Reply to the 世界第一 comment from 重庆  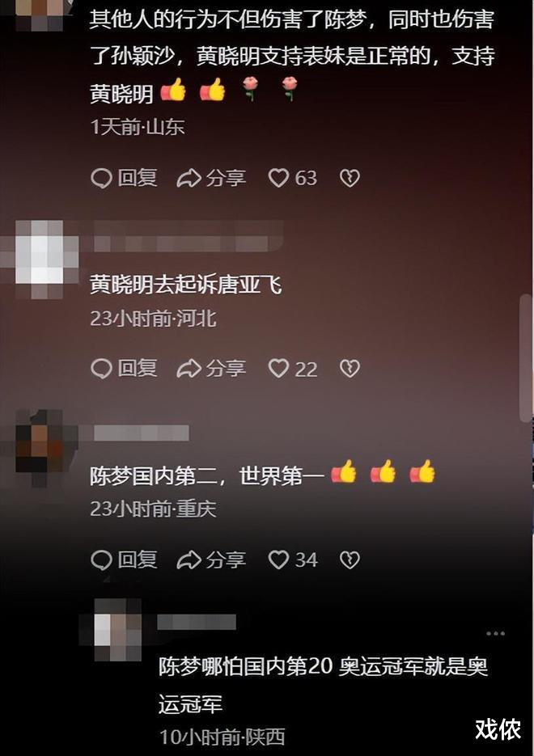[x=124, y=560]
